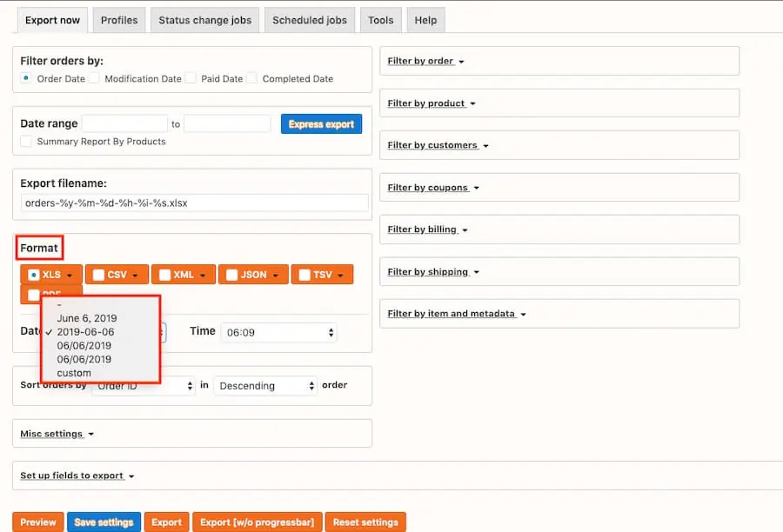Screen dimensions: 783x532
Task: Select the Order Date radio button
Action: coord(26,78)
